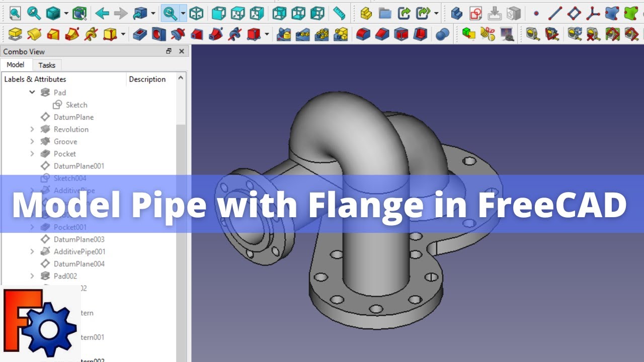The height and width of the screenshot is (362, 644).
Task: Click the yellow Create part icon
Action: (366, 13)
